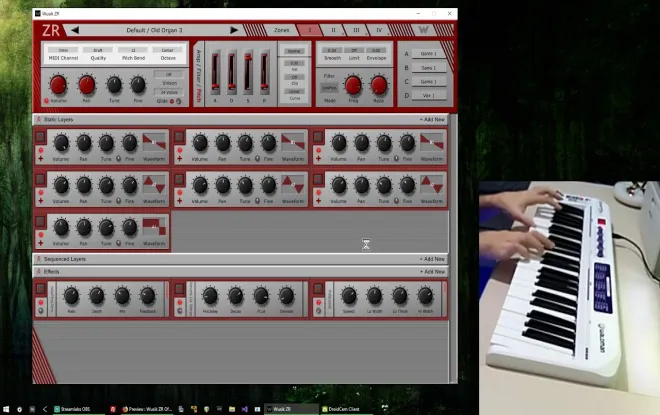The image size is (660, 415).
Task: Toggle the first static layer enable box
Action: pyautogui.click(x=40, y=136)
